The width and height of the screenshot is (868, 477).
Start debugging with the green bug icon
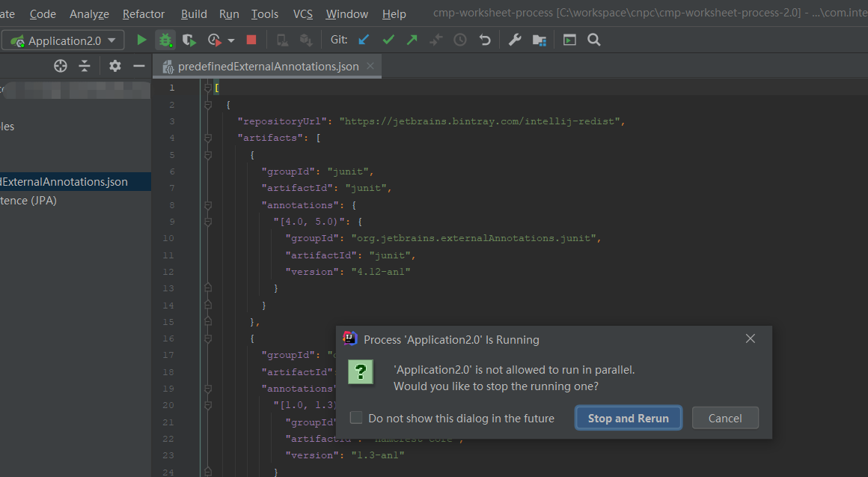pyautogui.click(x=165, y=40)
